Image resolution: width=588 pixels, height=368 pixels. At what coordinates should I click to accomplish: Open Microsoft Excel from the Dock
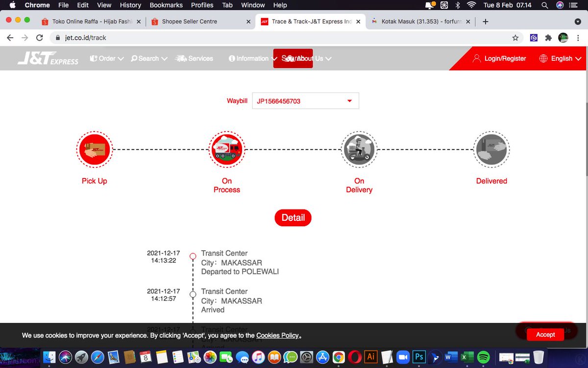(467, 357)
